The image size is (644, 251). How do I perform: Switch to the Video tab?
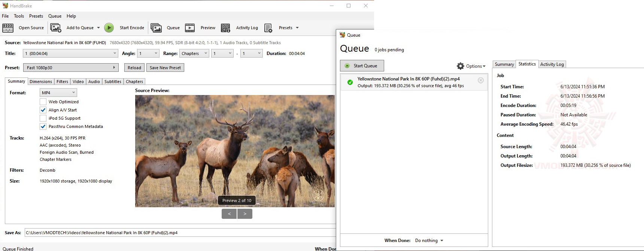pos(78,82)
